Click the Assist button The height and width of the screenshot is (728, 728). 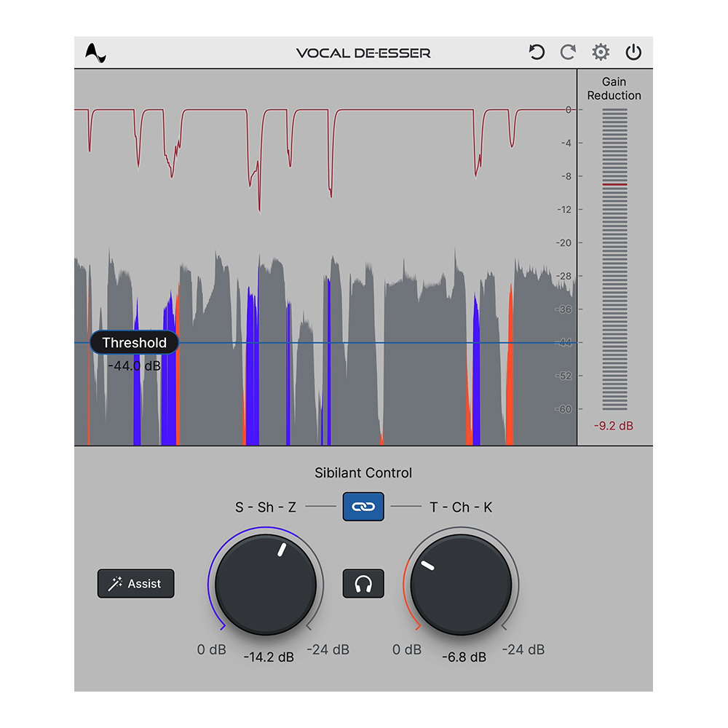[x=135, y=584]
